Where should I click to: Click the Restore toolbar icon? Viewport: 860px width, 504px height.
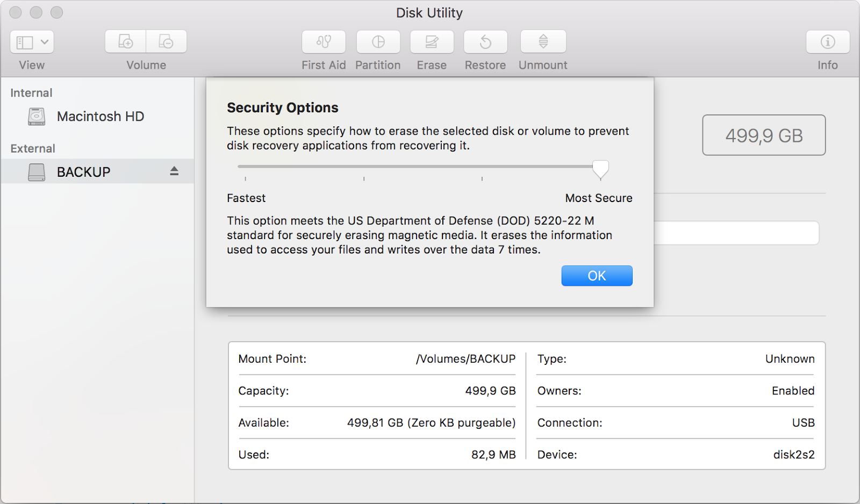485,41
